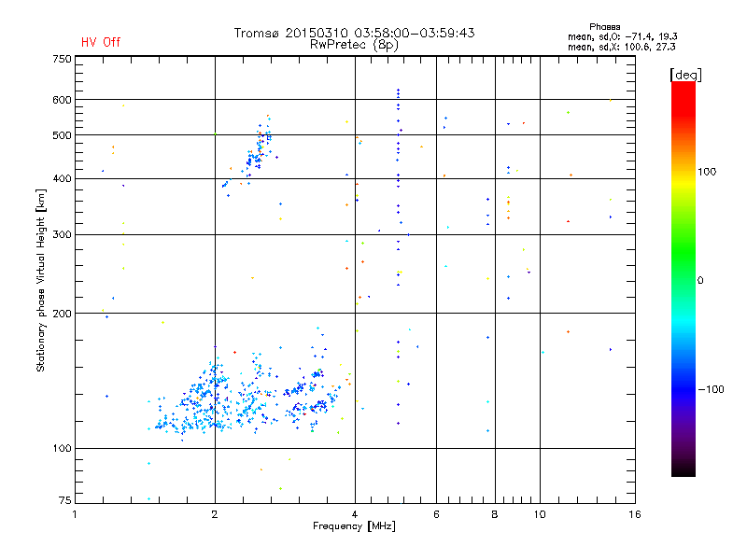Click the y-axis tick label 600

pyautogui.click(x=62, y=100)
